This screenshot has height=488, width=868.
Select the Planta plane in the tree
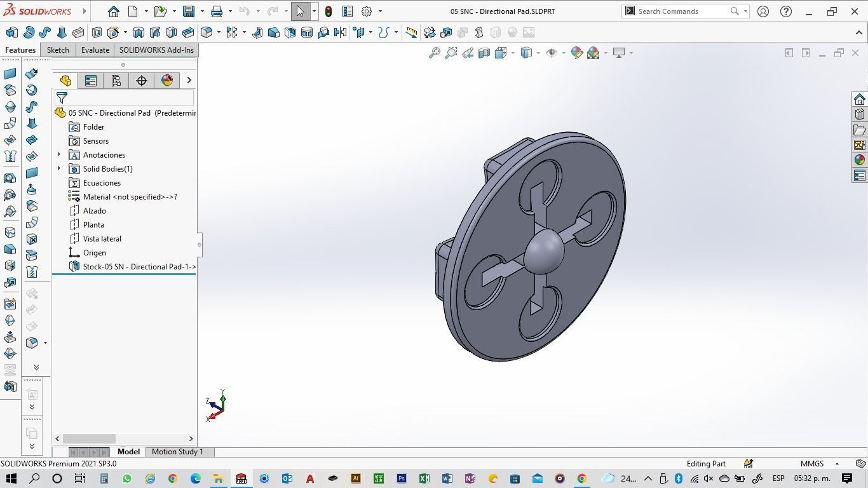pyautogui.click(x=93, y=225)
